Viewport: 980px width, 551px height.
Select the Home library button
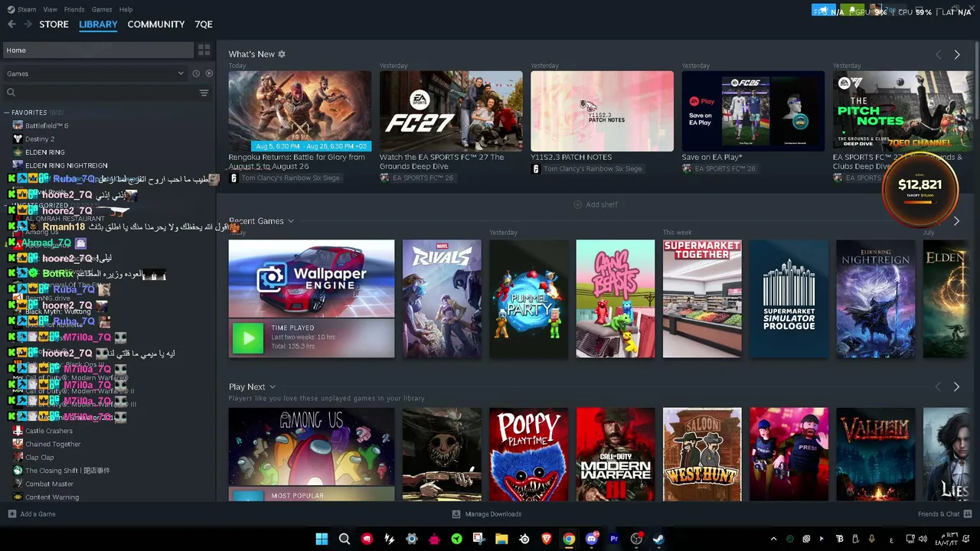tap(98, 51)
